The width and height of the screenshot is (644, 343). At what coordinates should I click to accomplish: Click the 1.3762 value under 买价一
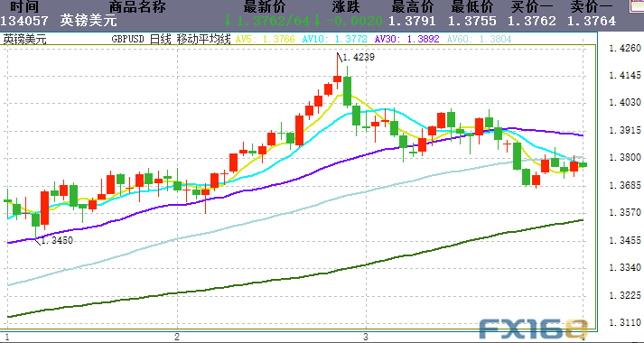tap(532, 21)
